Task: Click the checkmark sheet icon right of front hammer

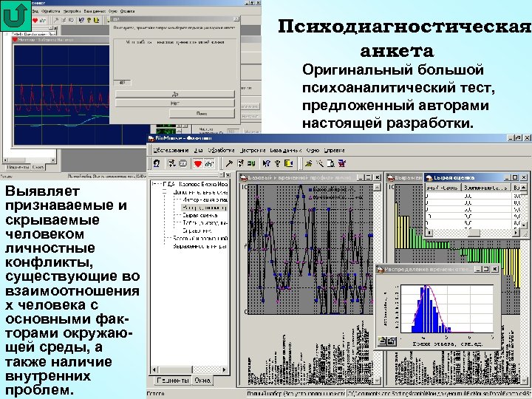Action: [x=241, y=164]
